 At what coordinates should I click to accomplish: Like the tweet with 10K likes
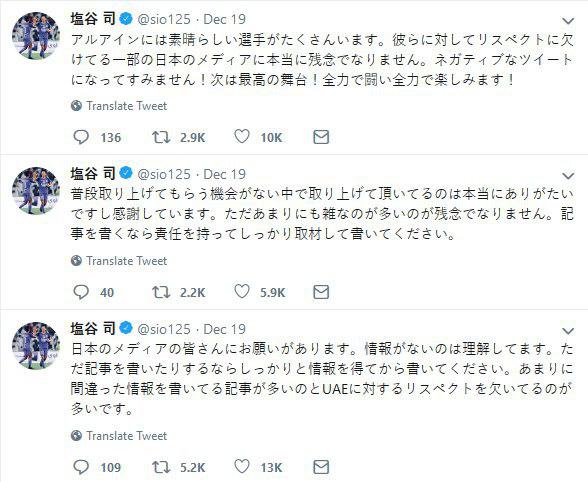tap(242, 137)
